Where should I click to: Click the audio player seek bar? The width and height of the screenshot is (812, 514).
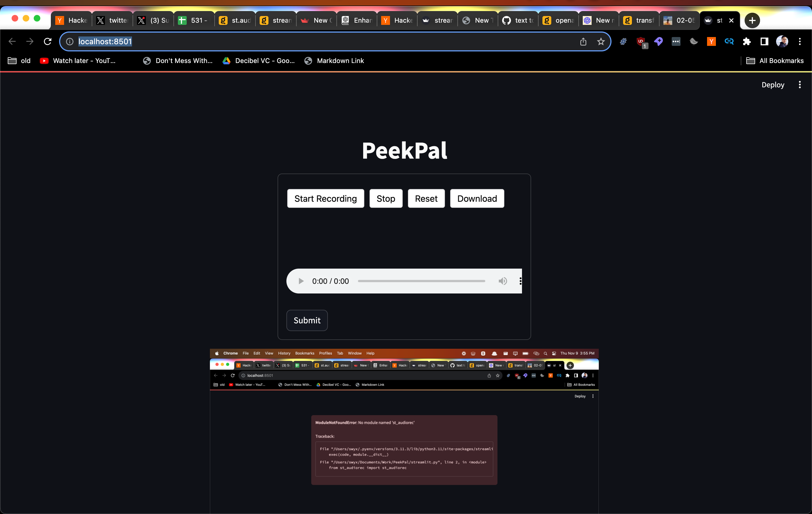[421, 281]
